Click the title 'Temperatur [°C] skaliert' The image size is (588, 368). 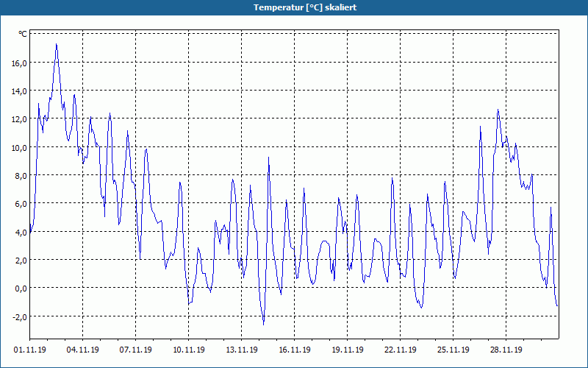click(x=305, y=7)
